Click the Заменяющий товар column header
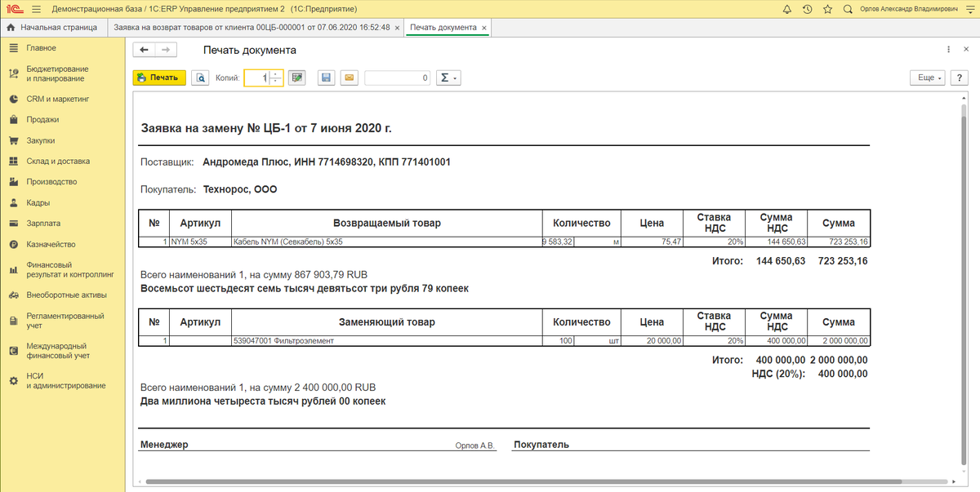The width and height of the screenshot is (980, 492). [x=387, y=322]
